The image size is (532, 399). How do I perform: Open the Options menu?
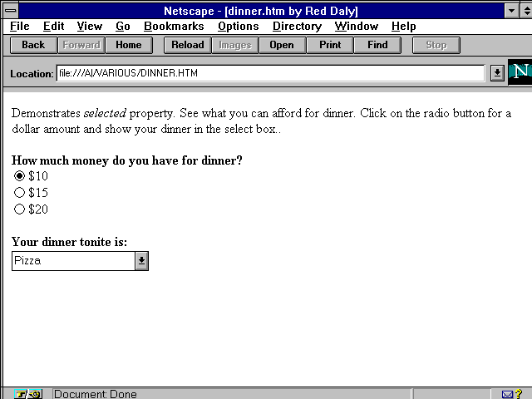pos(238,27)
